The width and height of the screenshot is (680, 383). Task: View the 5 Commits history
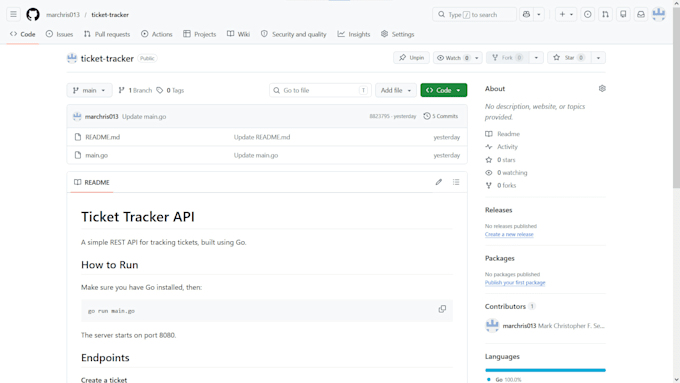click(441, 116)
